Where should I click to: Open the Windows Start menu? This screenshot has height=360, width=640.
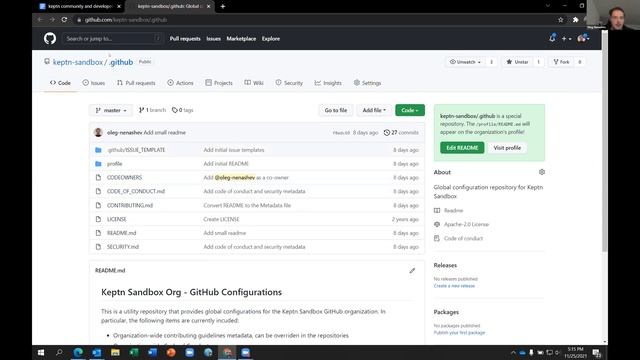[41, 353]
